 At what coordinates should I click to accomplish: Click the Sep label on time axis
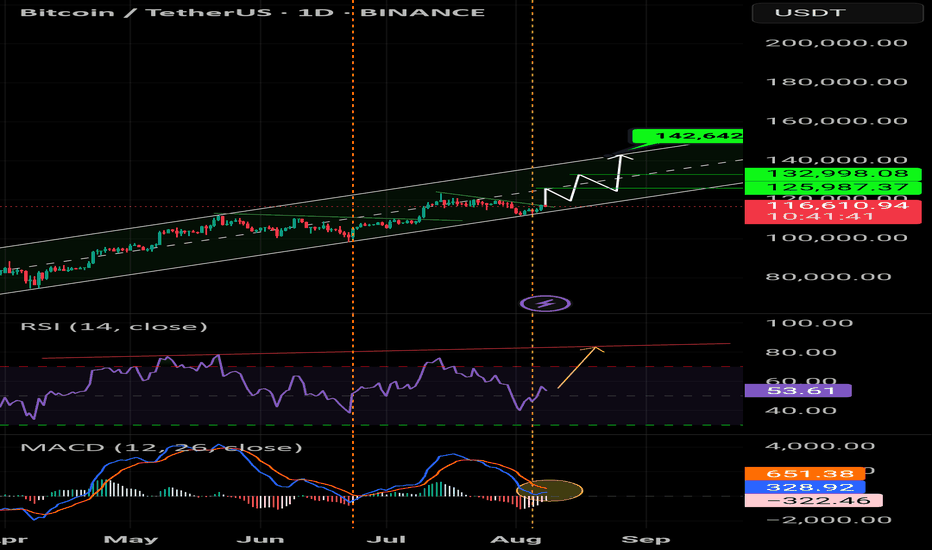(646, 539)
